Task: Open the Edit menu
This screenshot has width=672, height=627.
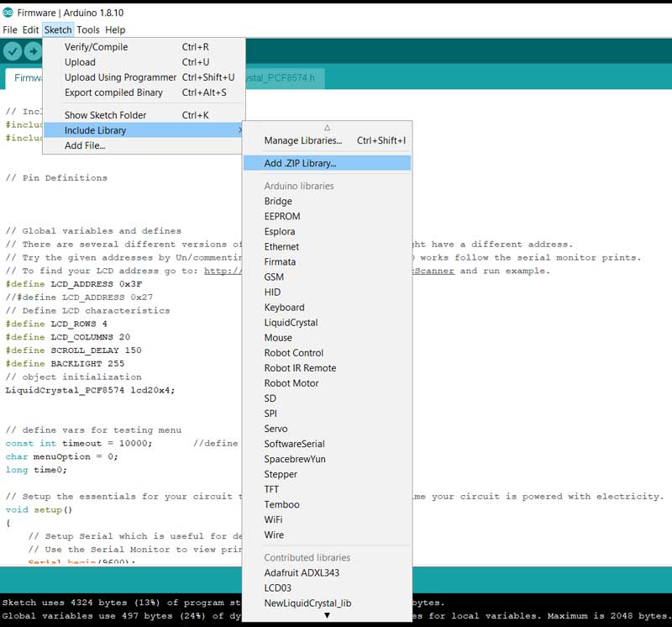Action: [x=30, y=30]
